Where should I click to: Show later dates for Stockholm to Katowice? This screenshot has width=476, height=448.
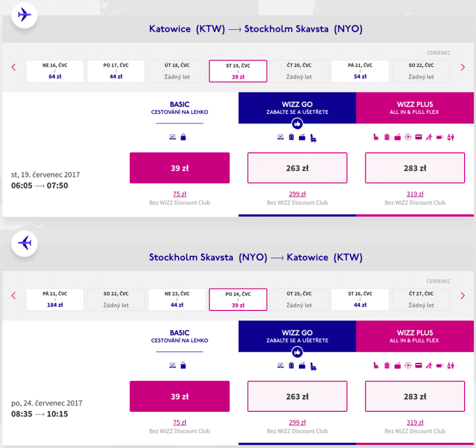(463, 295)
